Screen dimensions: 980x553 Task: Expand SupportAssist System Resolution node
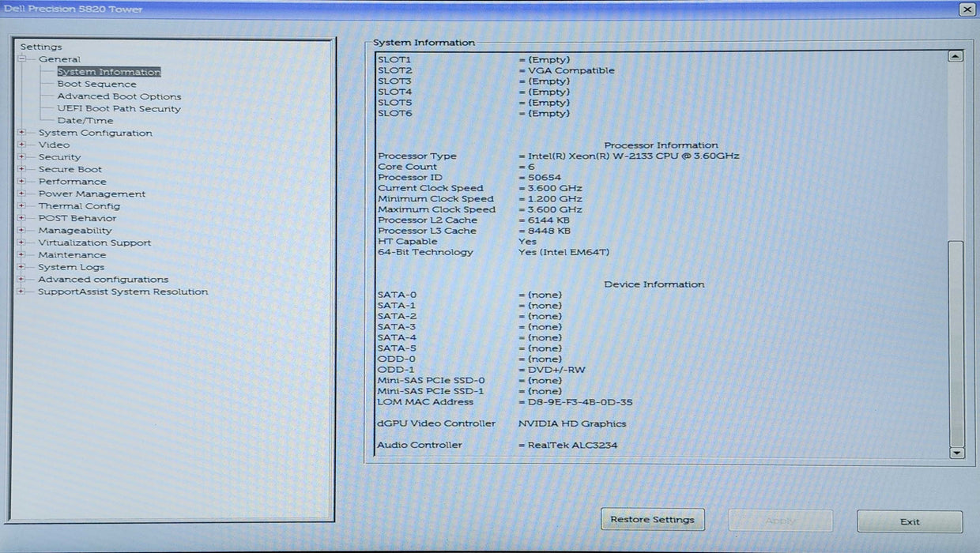tap(22, 292)
